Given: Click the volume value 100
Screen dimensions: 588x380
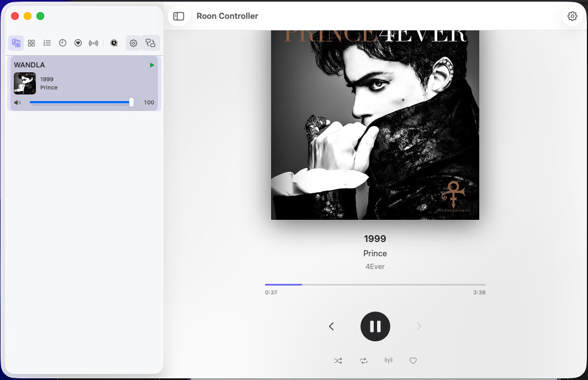Looking at the screenshot, I should pyautogui.click(x=149, y=102).
